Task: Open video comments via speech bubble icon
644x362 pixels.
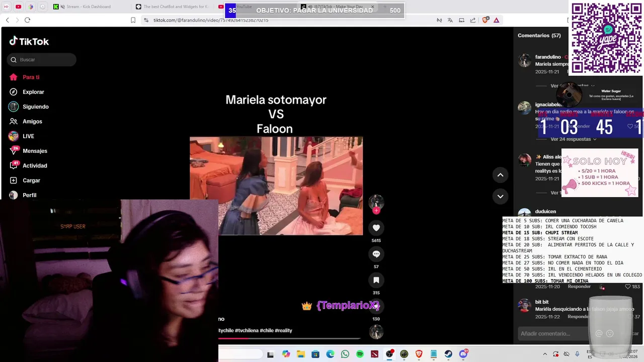Action: [376, 254]
